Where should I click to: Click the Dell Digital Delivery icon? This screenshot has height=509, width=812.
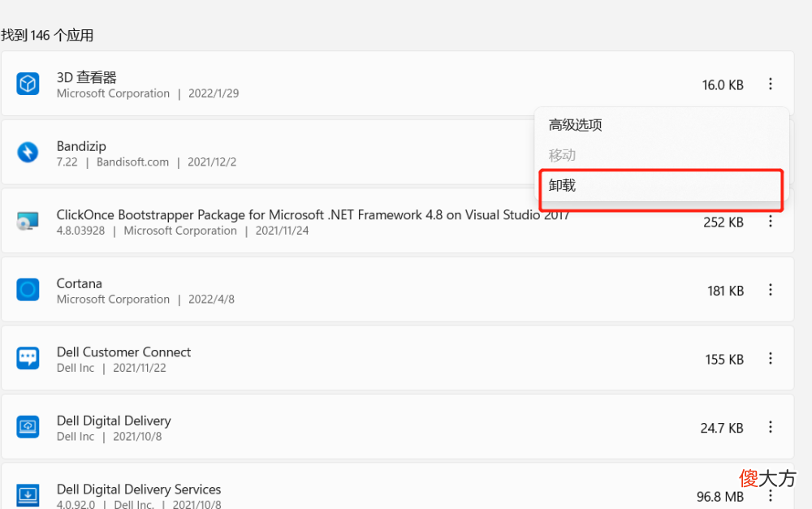coord(28,427)
